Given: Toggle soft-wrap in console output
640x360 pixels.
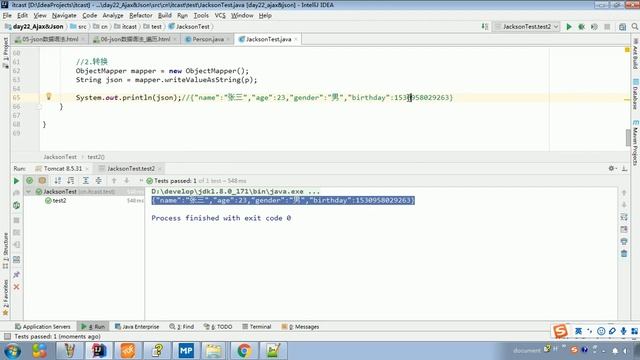Looking at the screenshot, I should (x=624, y=217).
